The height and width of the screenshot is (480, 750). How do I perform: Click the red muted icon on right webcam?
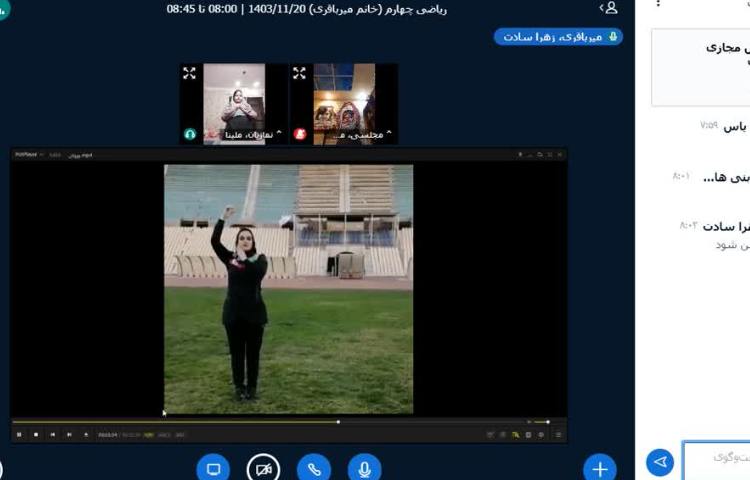click(300, 134)
